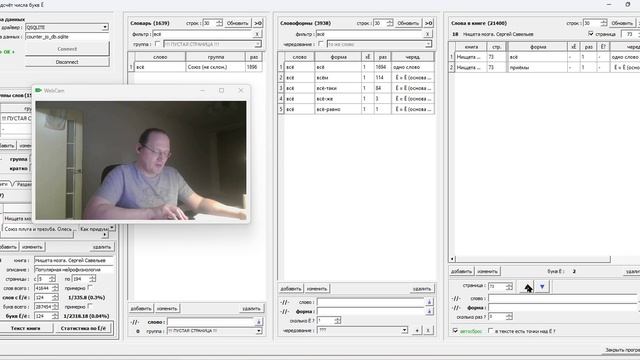This screenshot has width=640, height=360.
Task: Open the чередование '???' dropdown at bottom
Action: click(x=404, y=330)
